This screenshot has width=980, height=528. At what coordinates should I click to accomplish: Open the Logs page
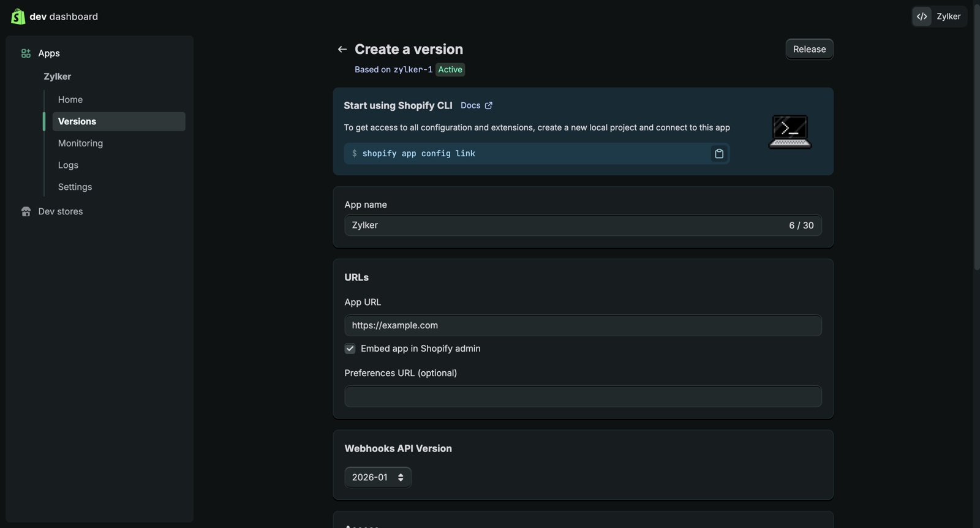pyautogui.click(x=68, y=165)
